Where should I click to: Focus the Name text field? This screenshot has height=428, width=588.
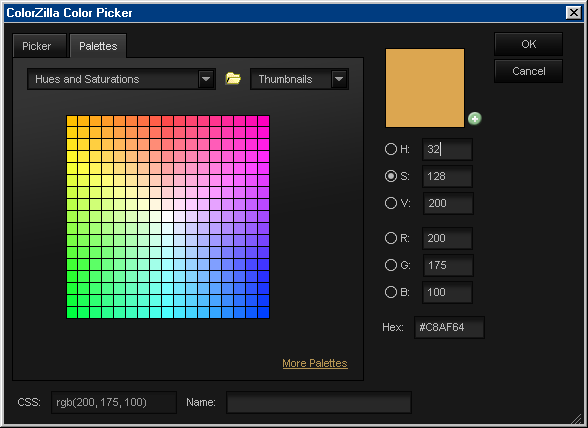tap(319, 402)
